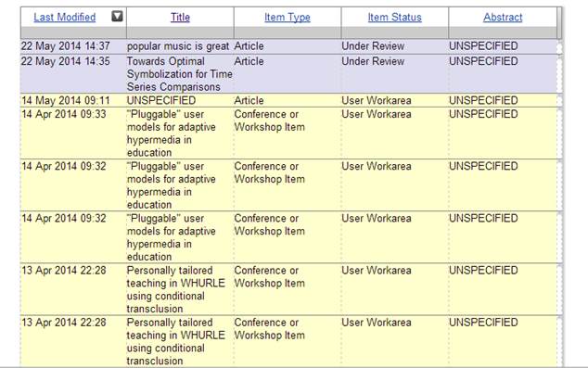Viewport: 588px width, 368px height.
Task: Sort items by Item Type header
Action: 288,18
